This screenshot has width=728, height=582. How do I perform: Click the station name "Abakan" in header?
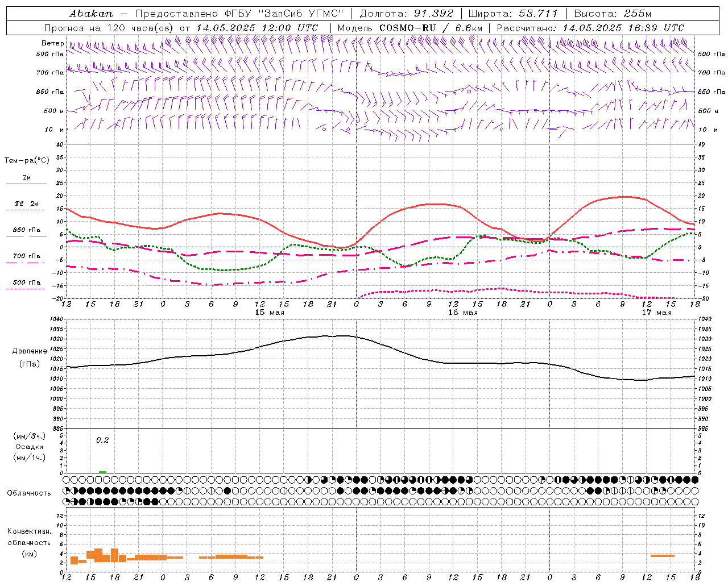pyautogui.click(x=91, y=14)
